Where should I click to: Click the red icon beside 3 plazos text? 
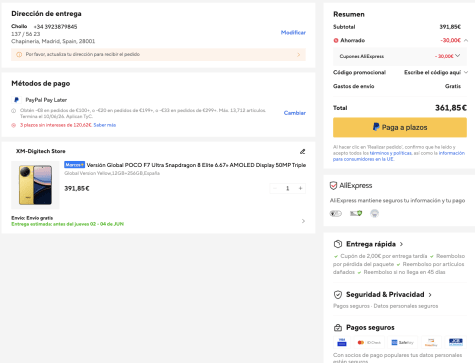coord(14,125)
